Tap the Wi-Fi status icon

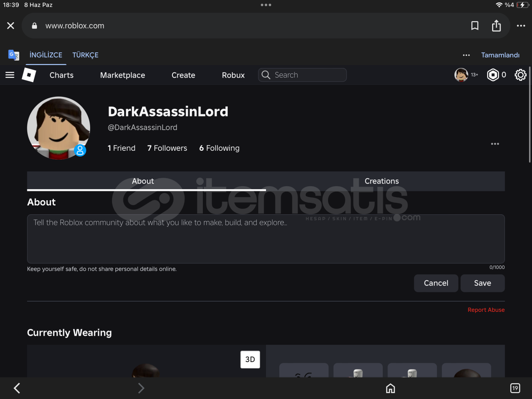click(x=499, y=5)
